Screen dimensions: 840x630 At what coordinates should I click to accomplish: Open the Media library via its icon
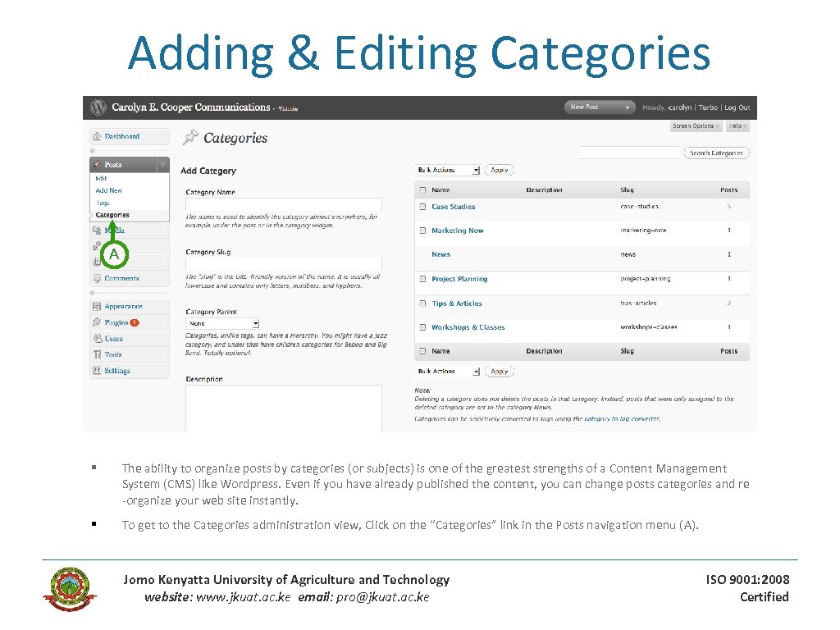[95, 230]
